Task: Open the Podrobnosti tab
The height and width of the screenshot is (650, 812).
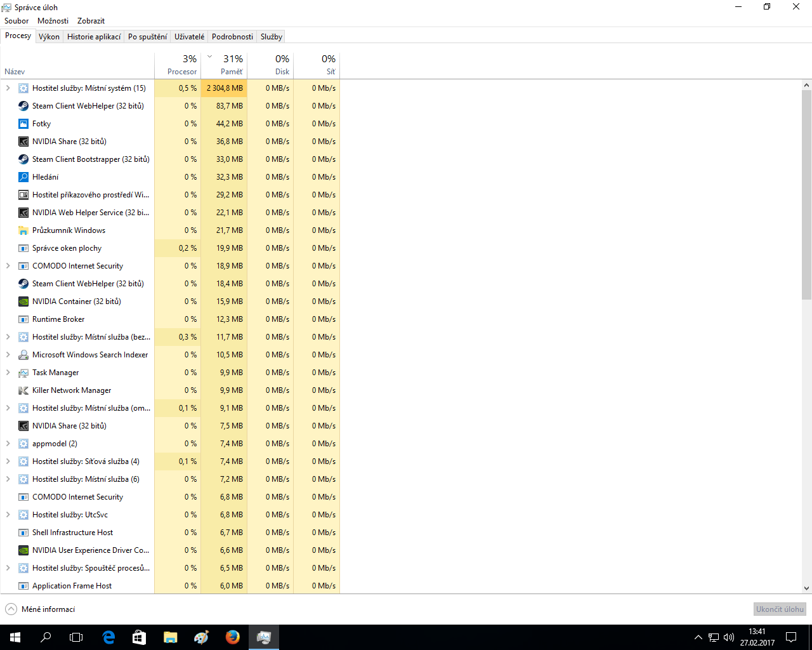Action: (232, 37)
